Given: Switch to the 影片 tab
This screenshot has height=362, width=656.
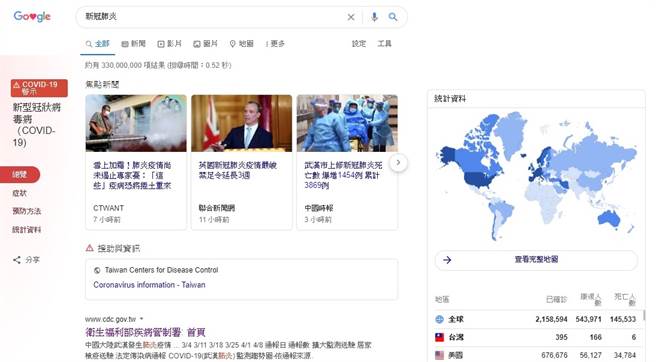Looking at the screenshot, I should 169,44.
